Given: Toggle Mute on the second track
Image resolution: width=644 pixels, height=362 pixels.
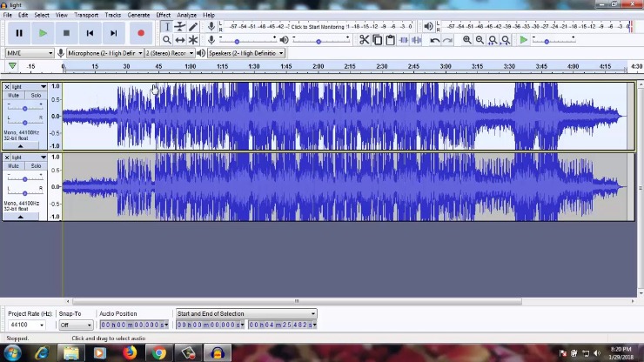Looking at the screenshot, I should coord(13,166).
